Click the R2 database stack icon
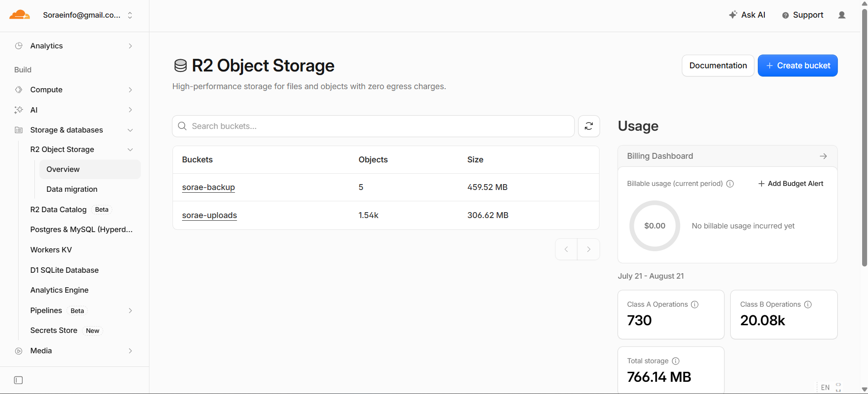 180,66
